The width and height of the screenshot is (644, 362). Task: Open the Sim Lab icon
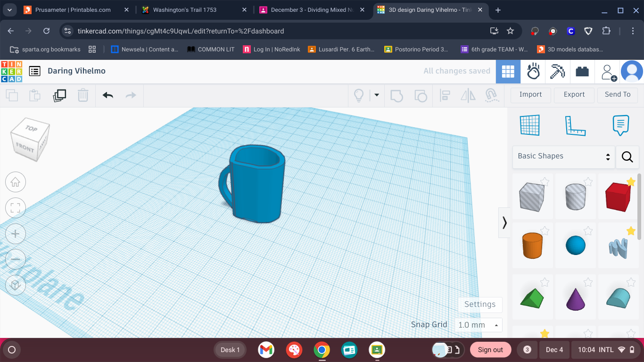click(533, 72)
